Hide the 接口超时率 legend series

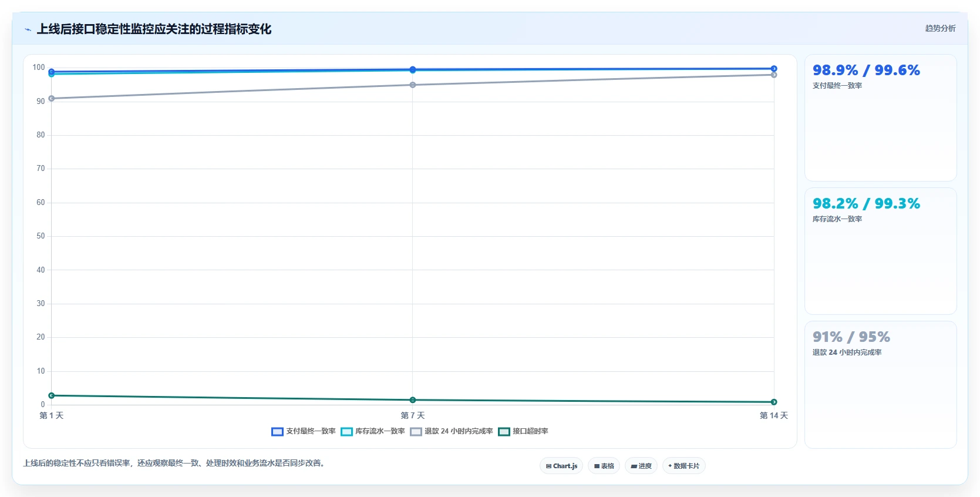[x=523, y=431]
